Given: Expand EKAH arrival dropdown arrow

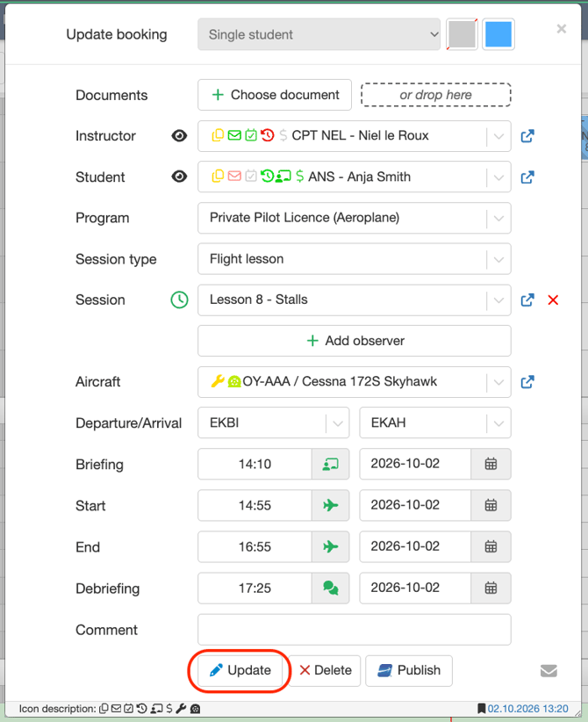Looking at the screenshot, I should coord(498,423).
